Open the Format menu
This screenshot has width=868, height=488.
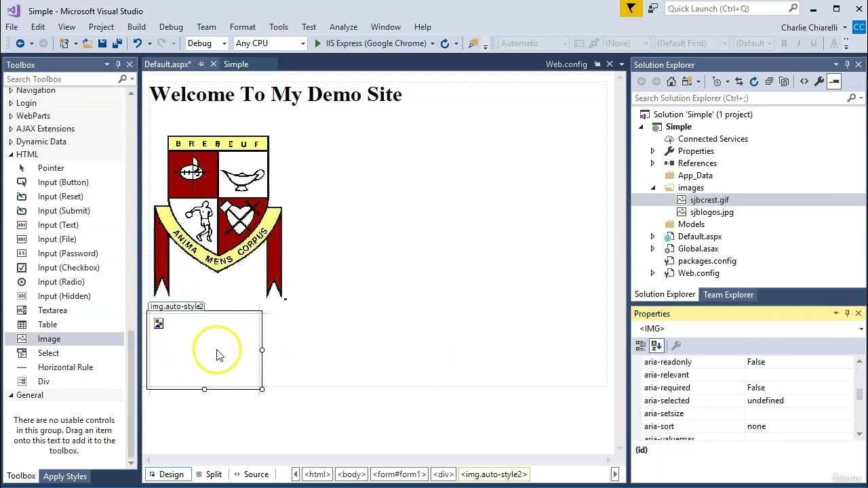[x=242, y=27]
